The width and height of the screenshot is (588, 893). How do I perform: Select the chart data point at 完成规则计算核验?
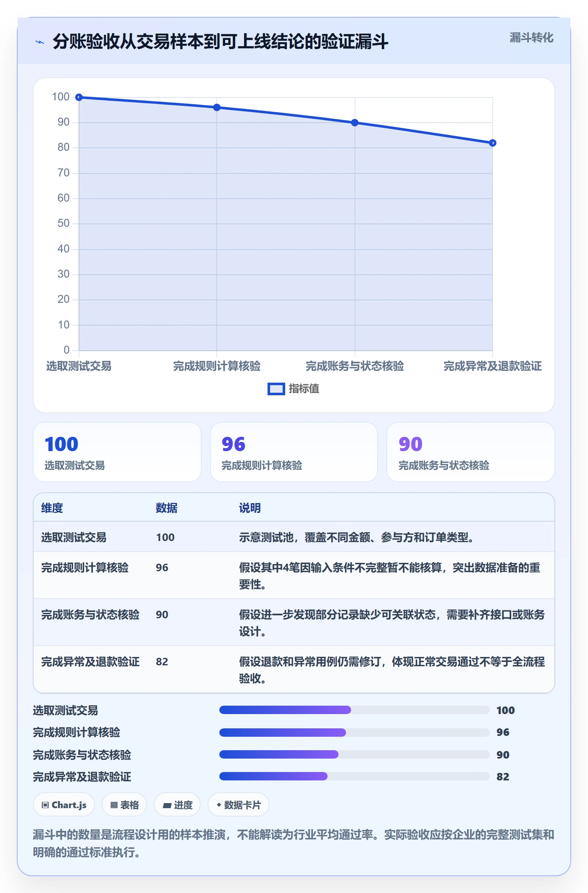coord(217,108)
